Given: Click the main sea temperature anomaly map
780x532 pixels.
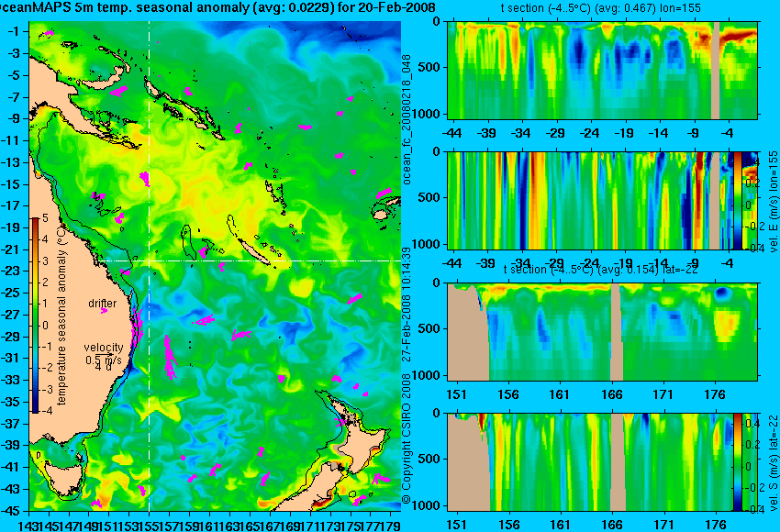Looking at the screenshot, I should click(x=215, y=266).
